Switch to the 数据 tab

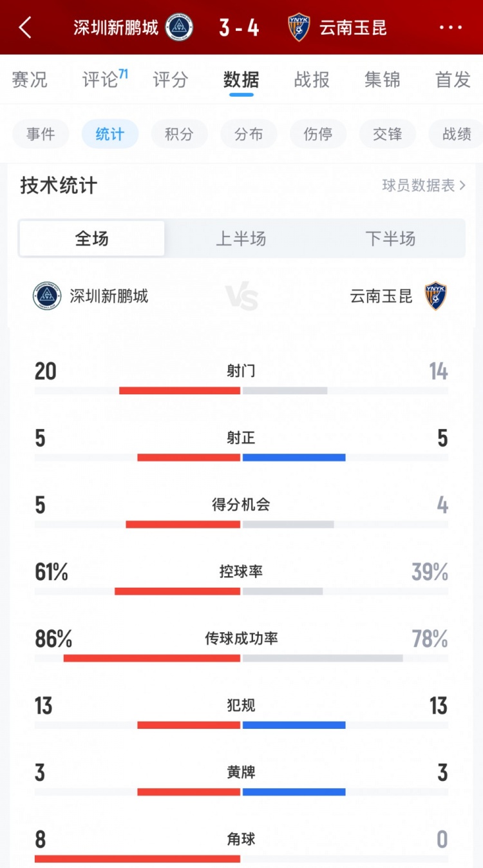(241, 79)
